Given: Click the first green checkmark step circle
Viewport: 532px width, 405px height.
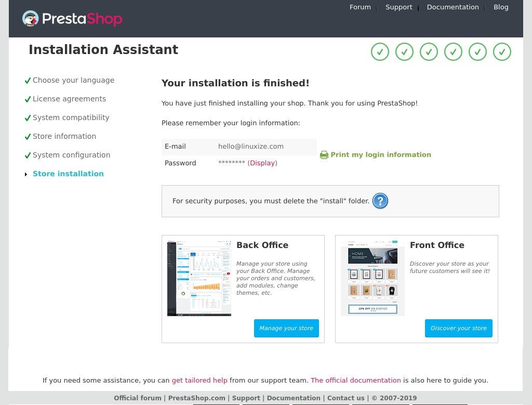Looking at the screenshot, I should 380,52.
